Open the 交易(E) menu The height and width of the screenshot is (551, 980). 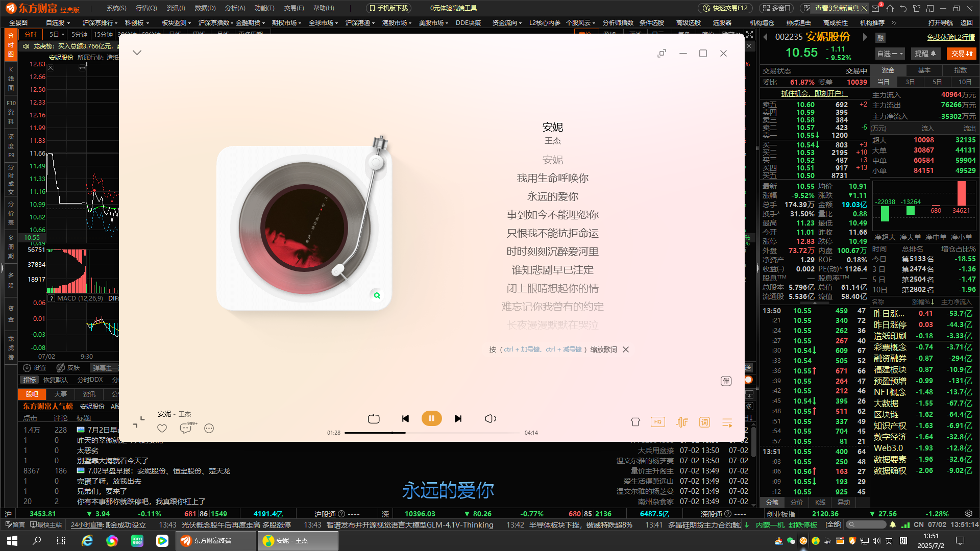tap(293, 8)
